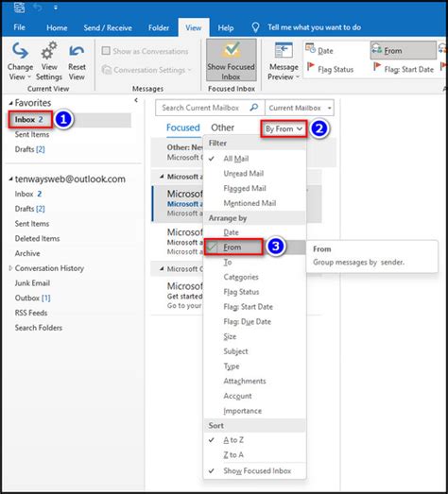Arrange by Date in the dropdown menu
The width and height of the screenshot is (448, 494).
pos(255,232)
